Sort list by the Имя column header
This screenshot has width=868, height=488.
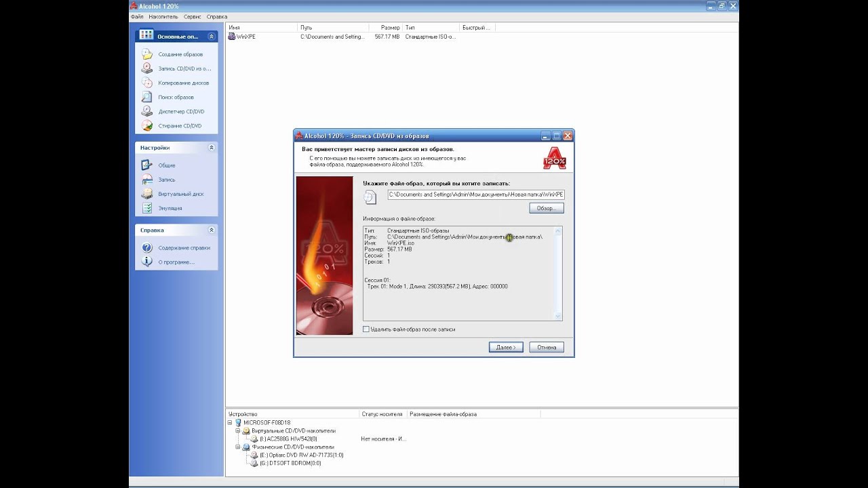coord(262,28)
